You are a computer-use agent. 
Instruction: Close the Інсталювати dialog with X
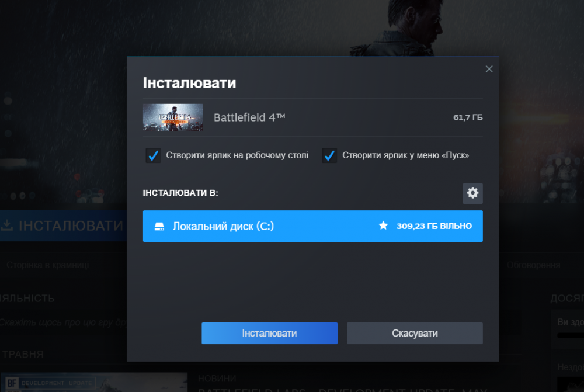489,69
